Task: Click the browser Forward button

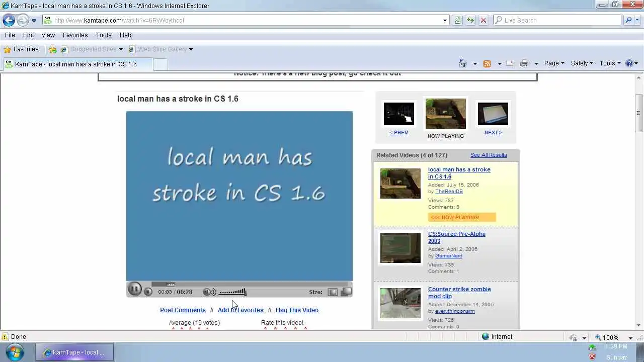Action: 23,21
